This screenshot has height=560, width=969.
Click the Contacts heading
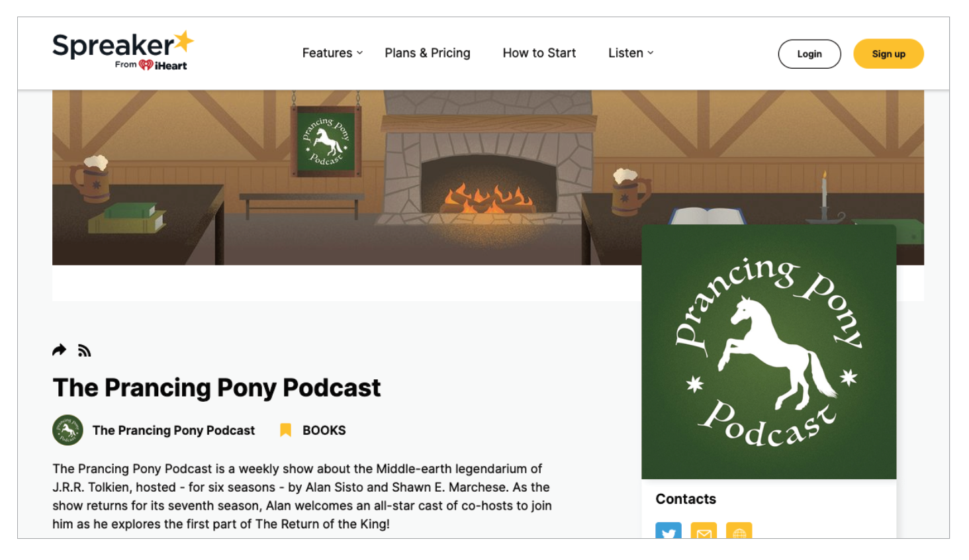coord(686,499)
